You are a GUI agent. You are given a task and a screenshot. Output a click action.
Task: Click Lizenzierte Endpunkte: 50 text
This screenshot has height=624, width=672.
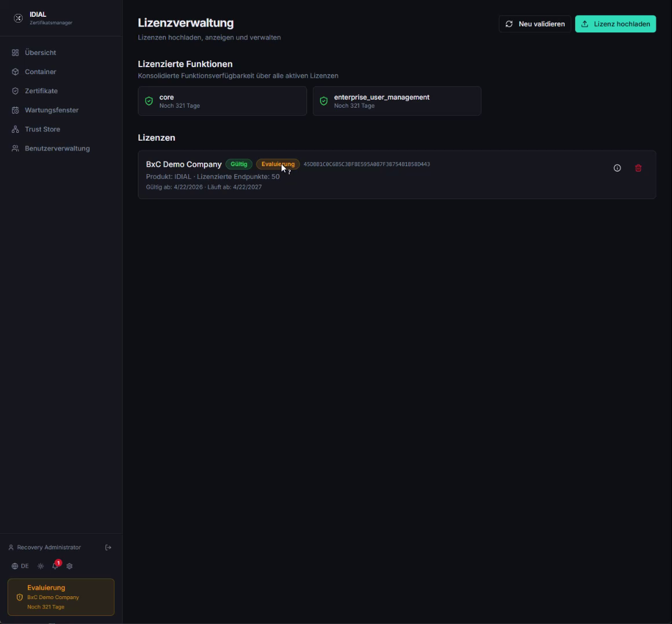click(238, 177)
